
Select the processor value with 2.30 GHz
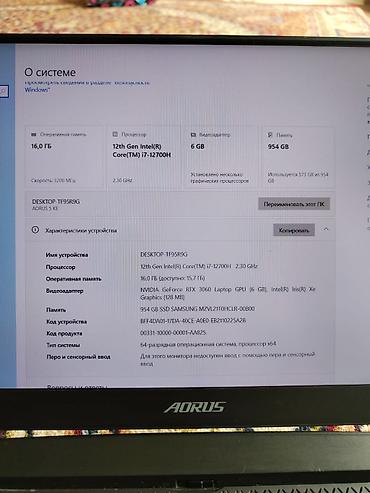pos(199,266)
